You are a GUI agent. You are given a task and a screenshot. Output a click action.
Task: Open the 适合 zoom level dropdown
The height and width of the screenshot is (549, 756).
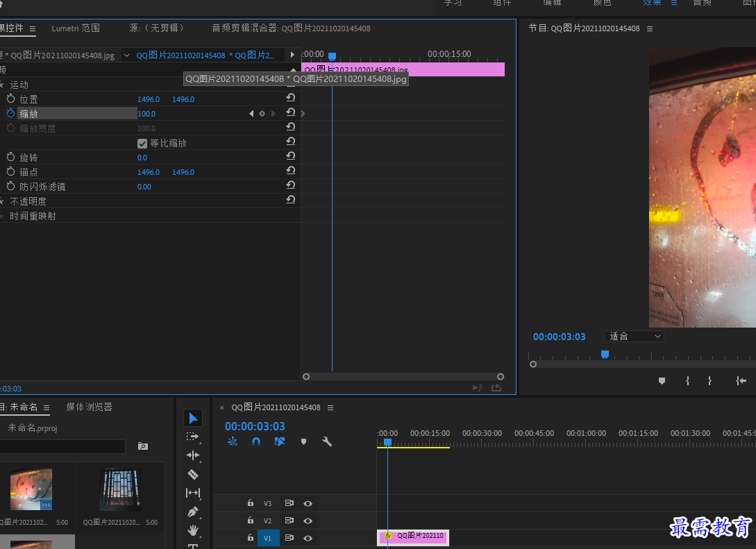[634, 337]
